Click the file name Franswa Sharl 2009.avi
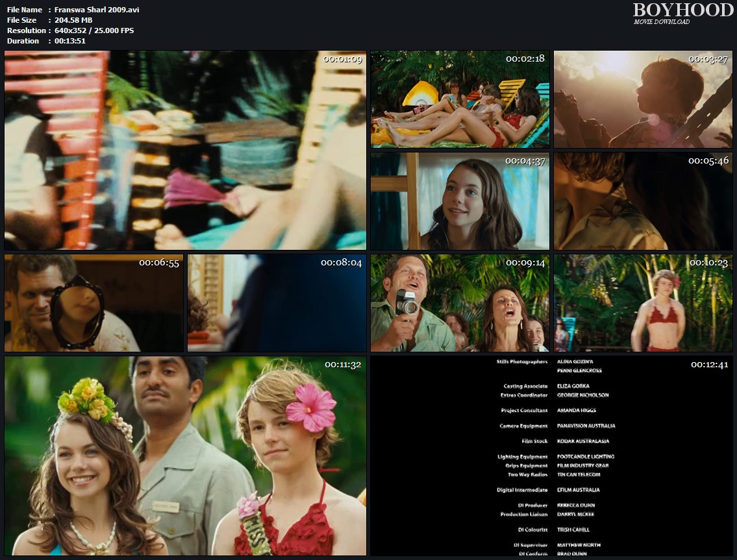 97,10
